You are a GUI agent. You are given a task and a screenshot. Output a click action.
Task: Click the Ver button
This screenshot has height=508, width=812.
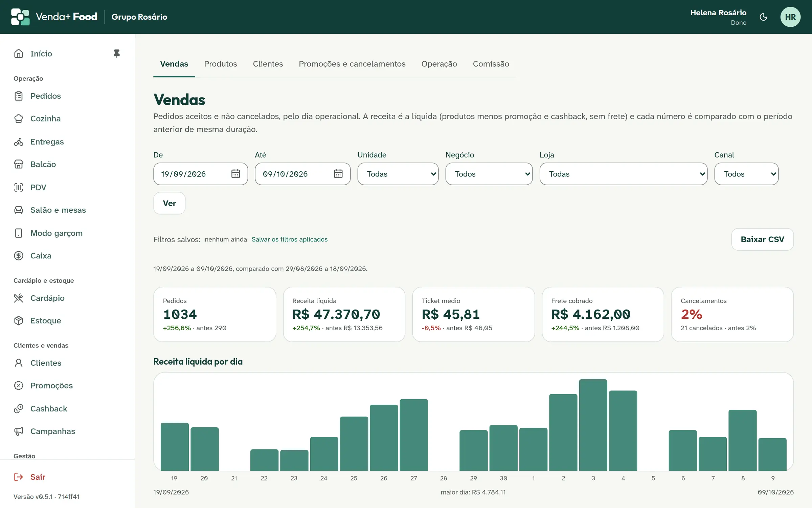[x=169, y=203]
